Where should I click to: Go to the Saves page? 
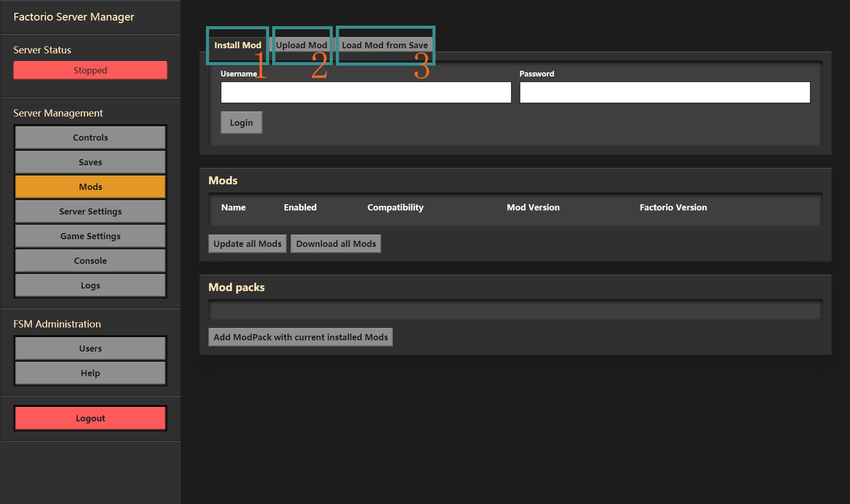(x=90, y=162)
